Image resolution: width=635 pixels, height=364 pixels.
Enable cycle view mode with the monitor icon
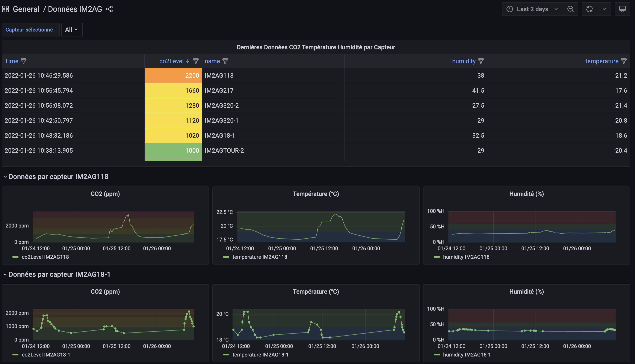click(x=623, y=9)
